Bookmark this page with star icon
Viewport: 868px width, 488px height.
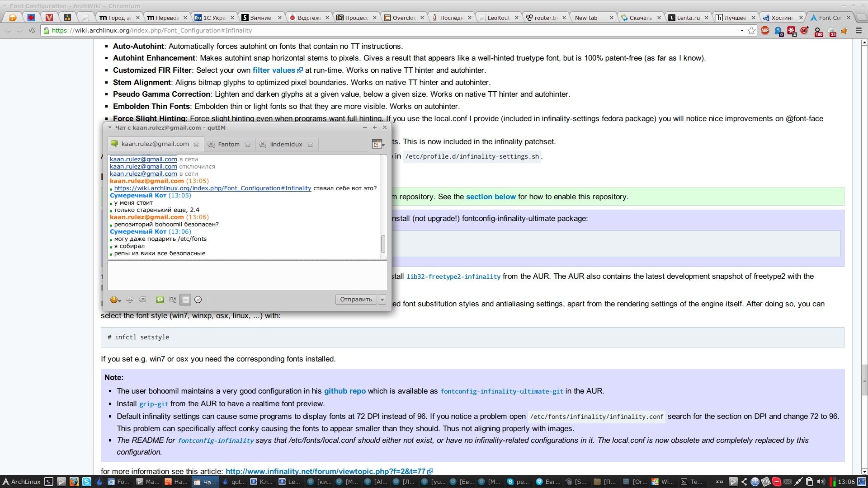(751, 31)
